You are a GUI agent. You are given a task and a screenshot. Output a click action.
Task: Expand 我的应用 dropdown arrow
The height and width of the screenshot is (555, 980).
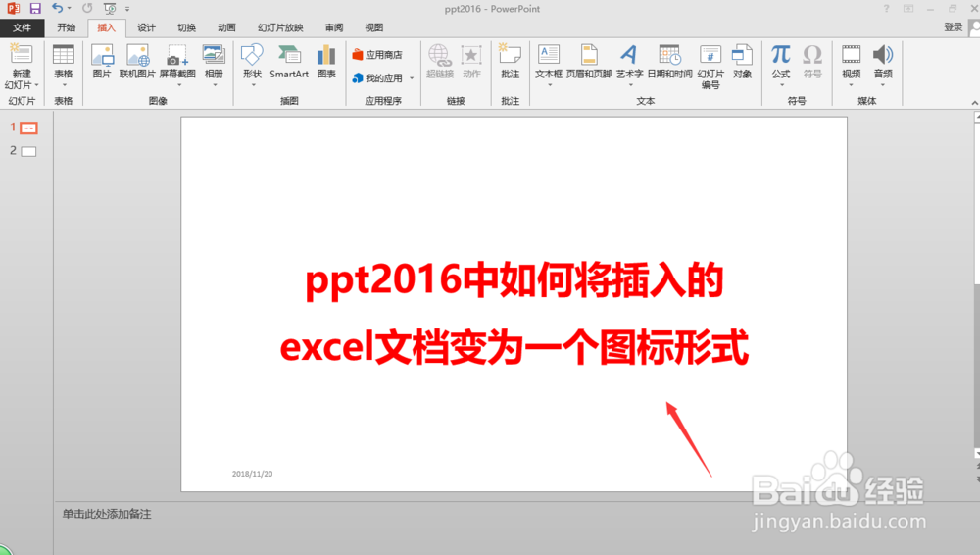click(412, 78)
